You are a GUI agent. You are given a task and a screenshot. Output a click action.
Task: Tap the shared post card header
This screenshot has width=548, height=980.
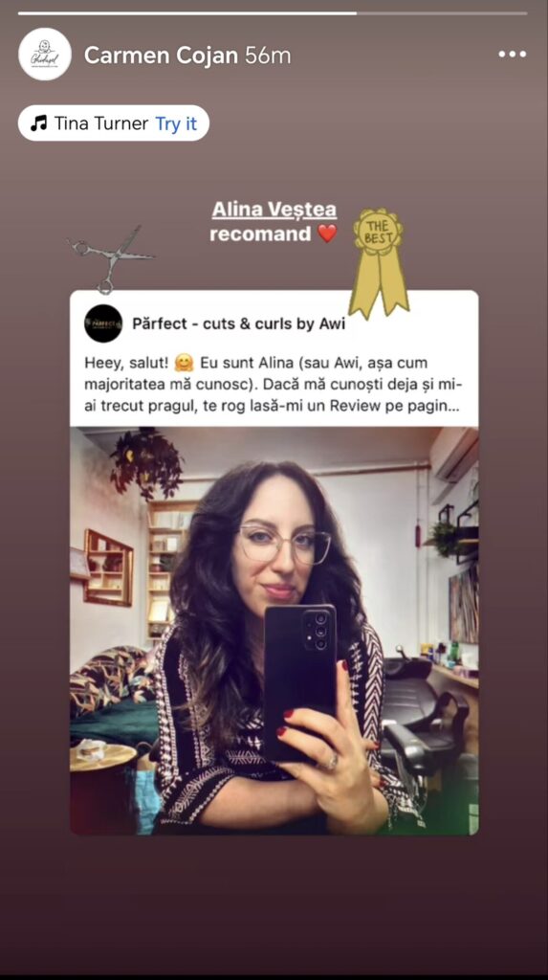point(274,323)
